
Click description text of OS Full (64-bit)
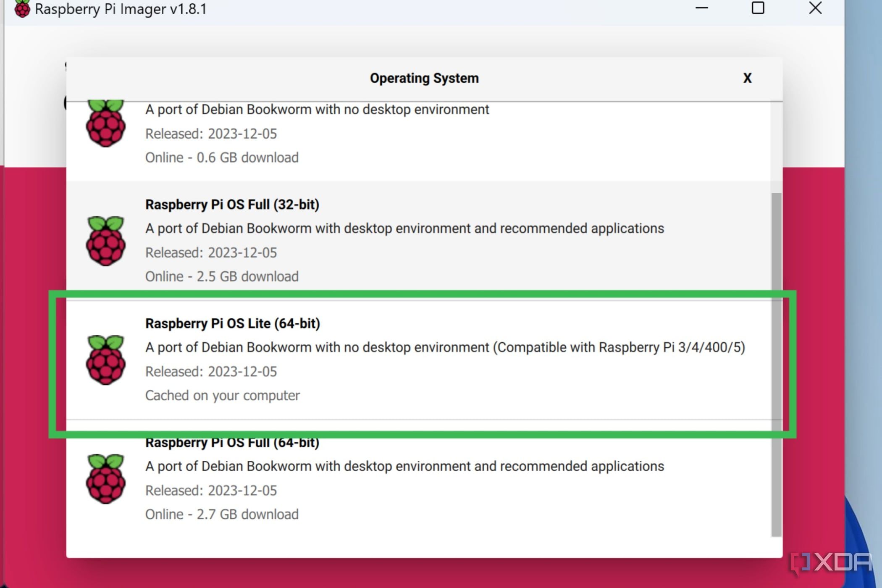click(404, 466)
